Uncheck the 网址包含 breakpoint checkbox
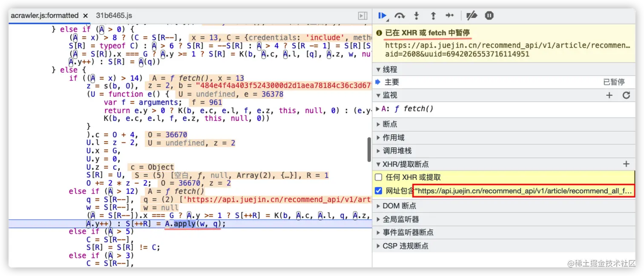This screenshot has height=276, width=644. (x=378, y=191)
